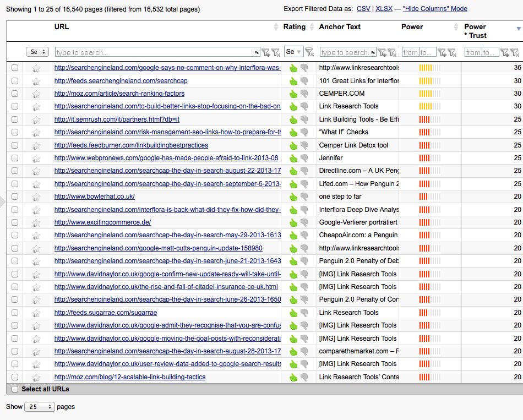The image size is (523, 420).
Task: Clear the URL column filter icon
Action: 275,52
